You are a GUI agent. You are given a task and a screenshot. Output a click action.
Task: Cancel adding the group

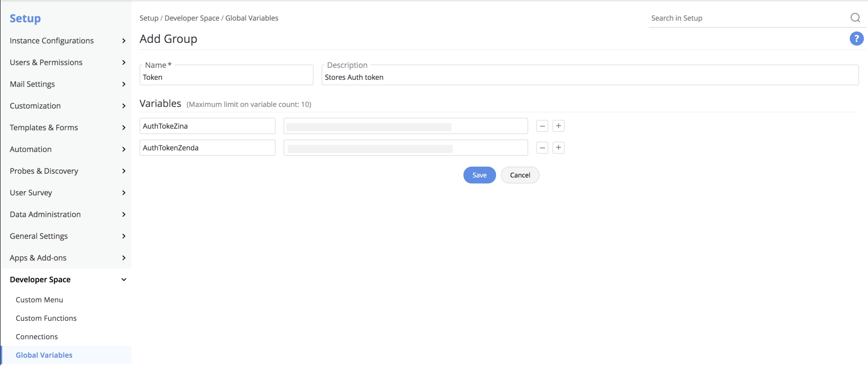pos(520,175)
